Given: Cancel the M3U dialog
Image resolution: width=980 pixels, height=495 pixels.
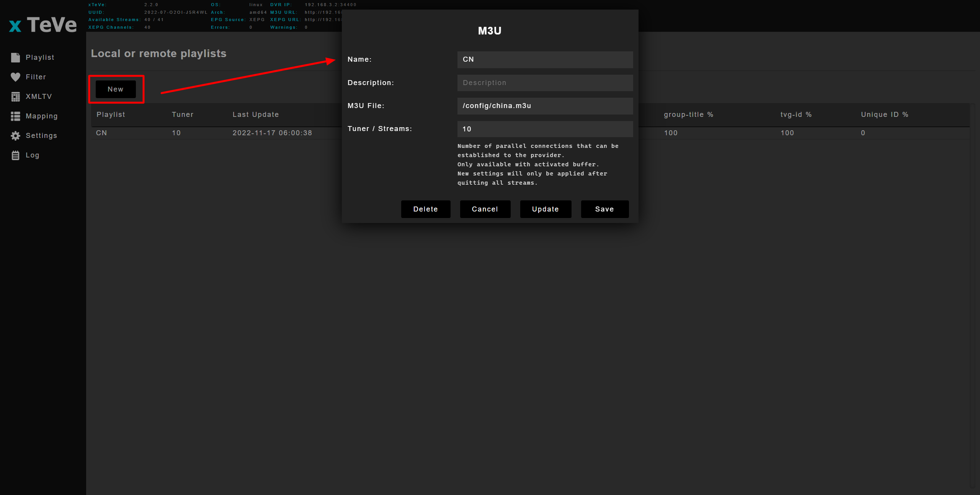Looking at the screenshot, I should pos(485,209).
